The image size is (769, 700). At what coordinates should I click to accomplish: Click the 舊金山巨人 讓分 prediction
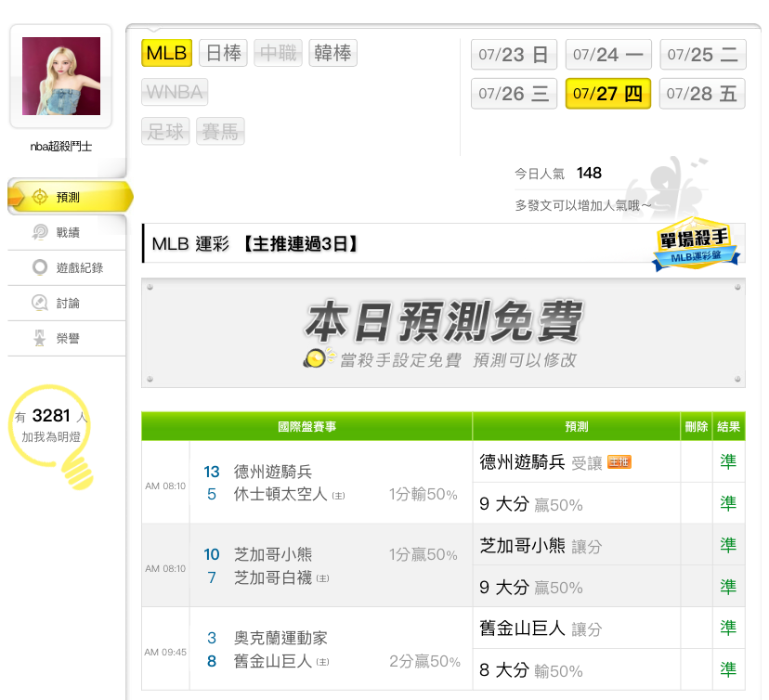541,629
